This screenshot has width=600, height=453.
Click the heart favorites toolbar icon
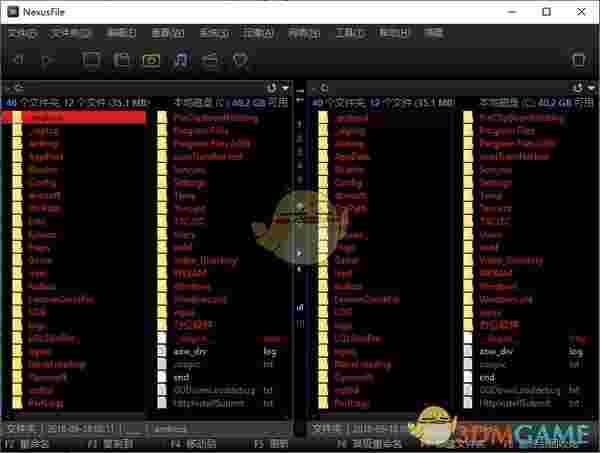(241, 60)
